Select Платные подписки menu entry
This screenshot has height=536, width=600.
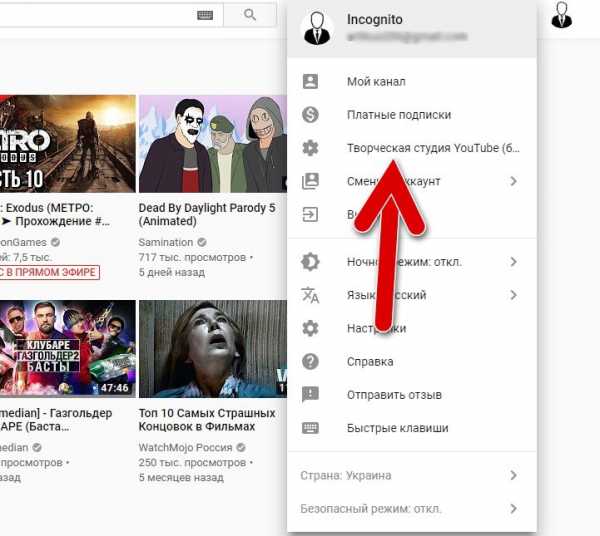click(x=398, y=115)
